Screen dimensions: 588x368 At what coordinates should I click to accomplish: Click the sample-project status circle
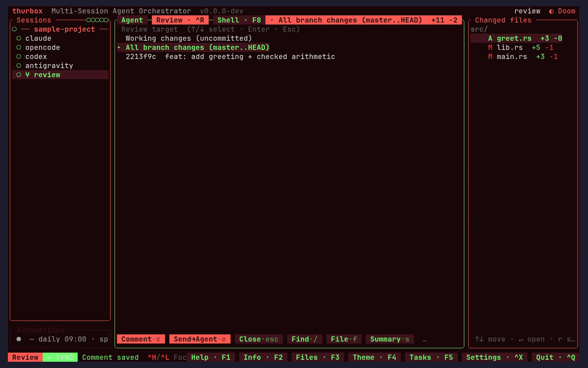(15, 29)
